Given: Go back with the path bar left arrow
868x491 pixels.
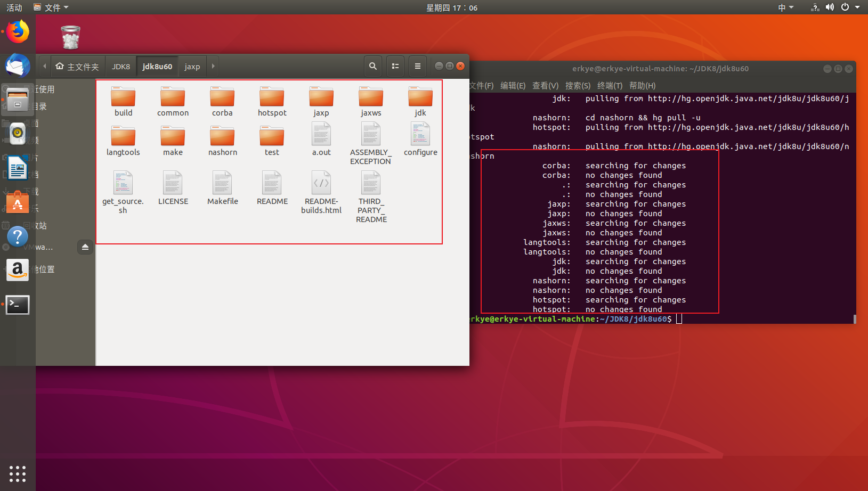Looking at the screenshot, I should click(45, 66).
